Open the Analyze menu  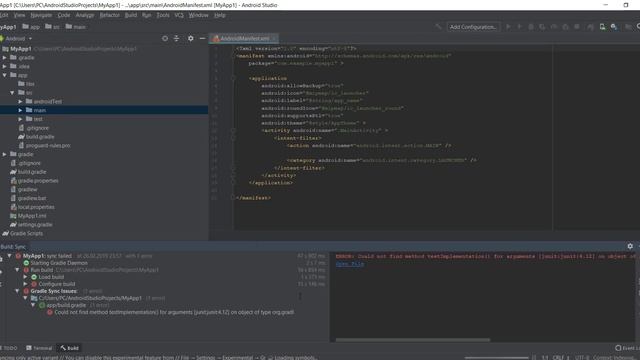point(85,15)
